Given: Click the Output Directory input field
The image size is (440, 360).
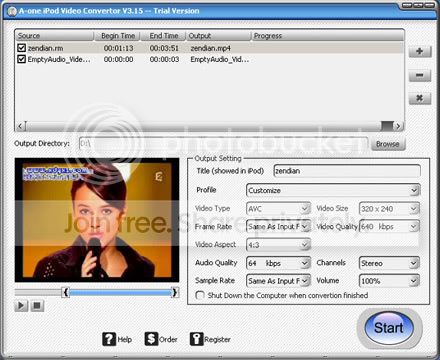Looking at the screenshot, I should click(224, 144).
